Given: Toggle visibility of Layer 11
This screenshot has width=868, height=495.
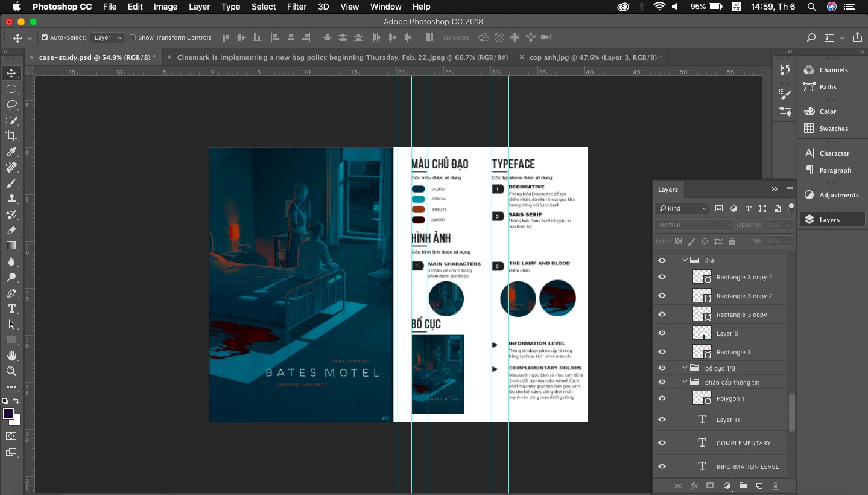Looking at the screenshot, I should point(662,420).
